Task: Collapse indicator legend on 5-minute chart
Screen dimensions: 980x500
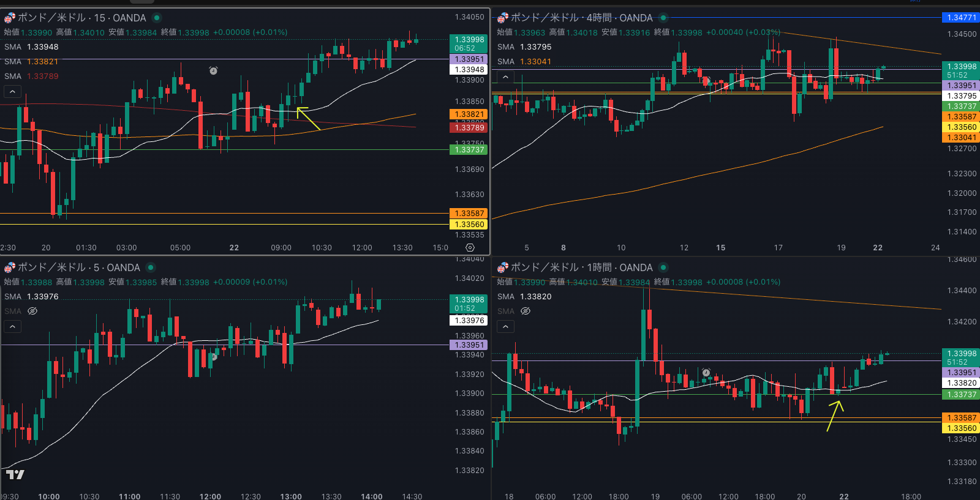Action: point(12,327)
